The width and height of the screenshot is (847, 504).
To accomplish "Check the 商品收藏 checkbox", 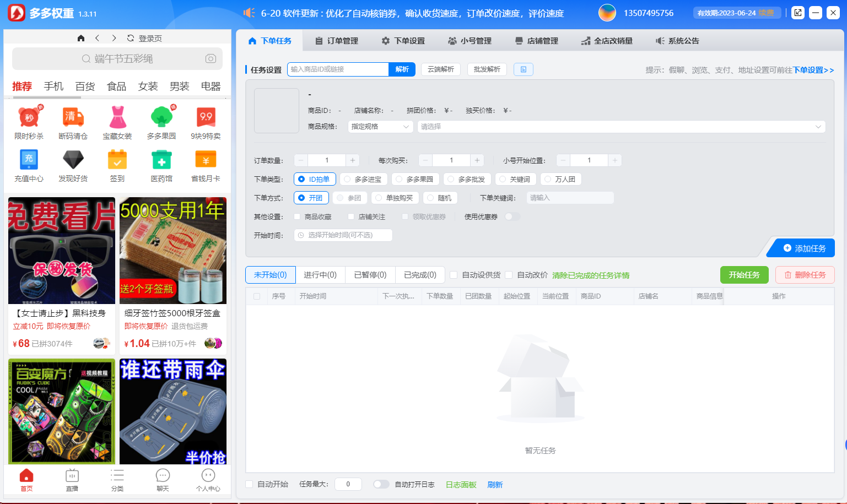I will tap(297, 216).
